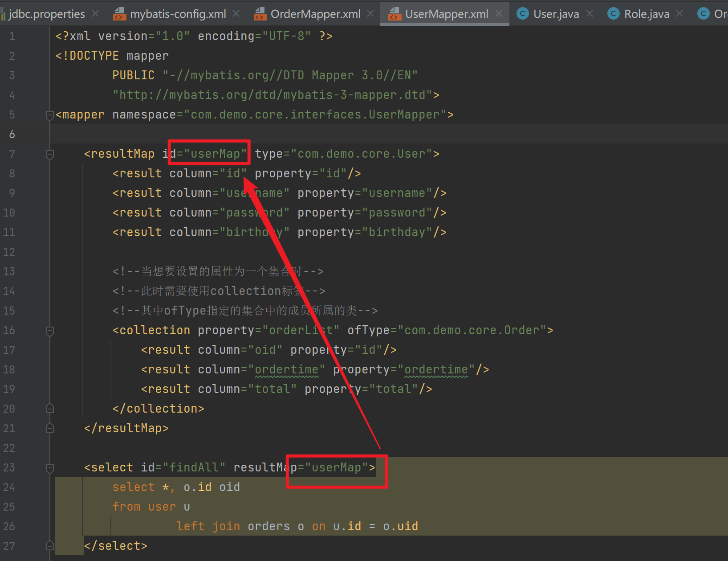Click the namespace value com.demo.core.interfaces.UserMapper
This screenshot has height=561, width=728.
coord(315,115)
